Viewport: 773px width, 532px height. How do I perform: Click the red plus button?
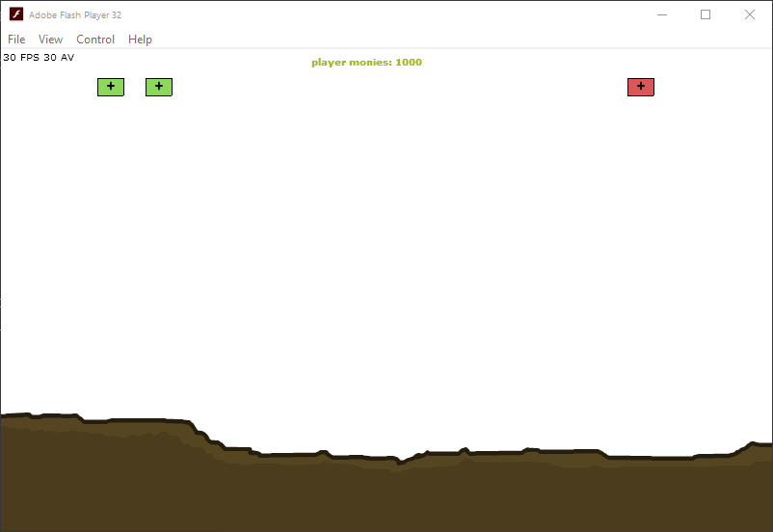[640, 88]
